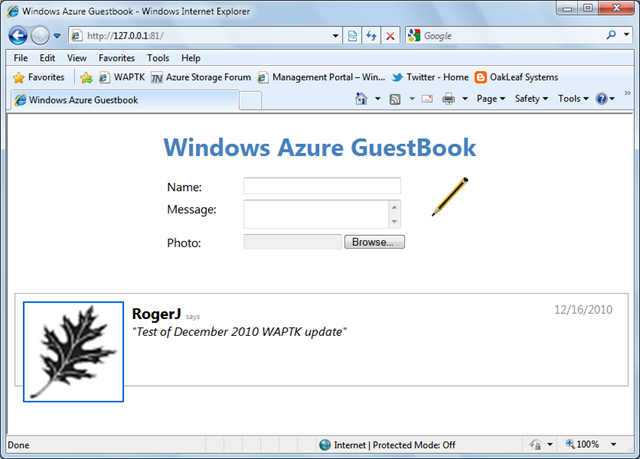Click the oak leaf photo thumbnail
This screenshot has width=640, height=459.
(x=73, y=352)
